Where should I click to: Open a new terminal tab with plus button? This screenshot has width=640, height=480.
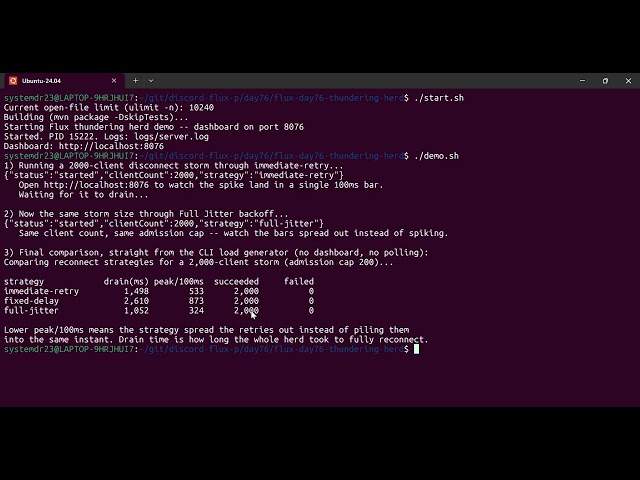click(136, 81)
